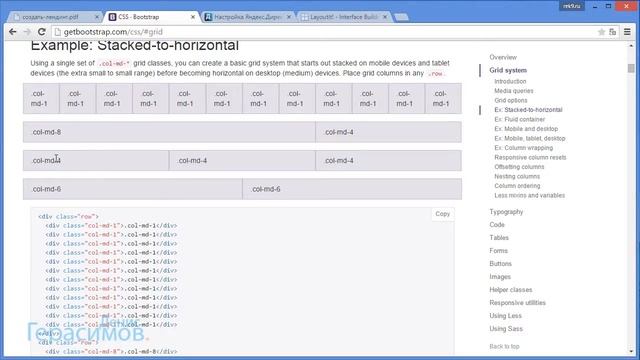Click the .col-md-* inline code text
Screen dimensions: 640x360
pyautogui.click(x=114, y=64)
